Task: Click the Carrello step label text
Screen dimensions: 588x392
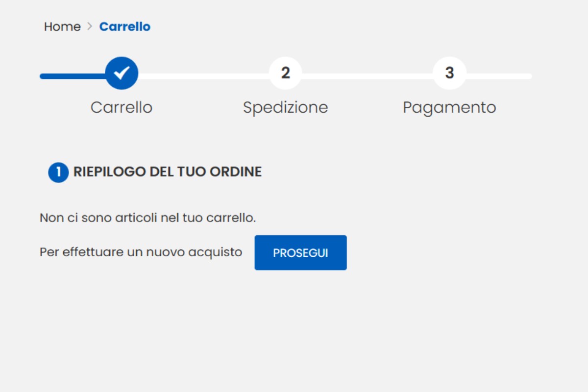Action: tap(121, 107)
